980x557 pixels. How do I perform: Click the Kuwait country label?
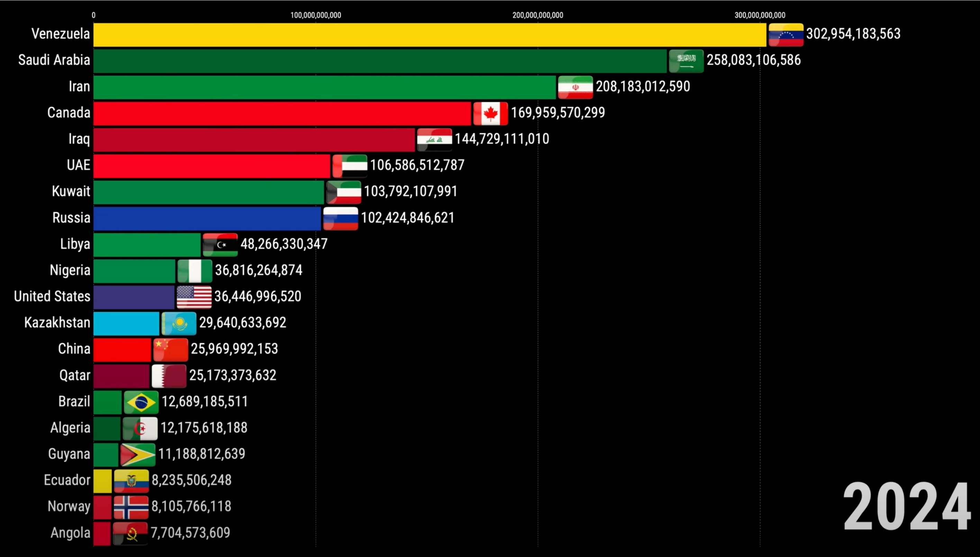71,191
